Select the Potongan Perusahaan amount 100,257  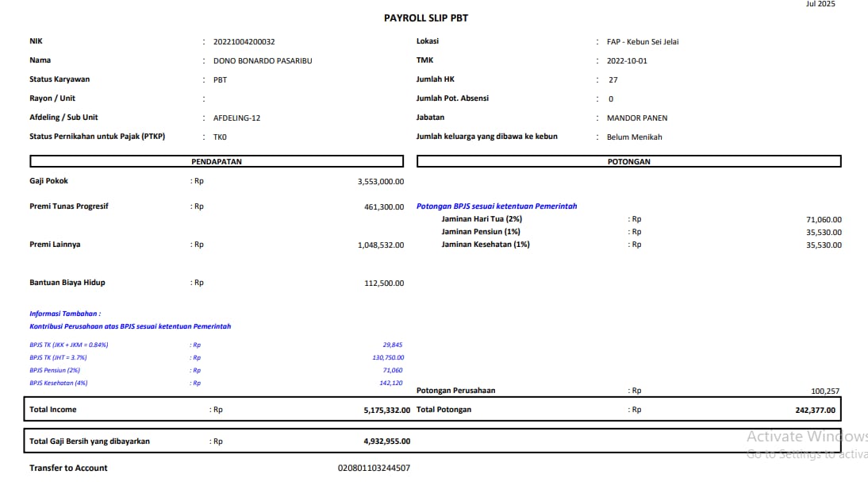pos(824,391)
